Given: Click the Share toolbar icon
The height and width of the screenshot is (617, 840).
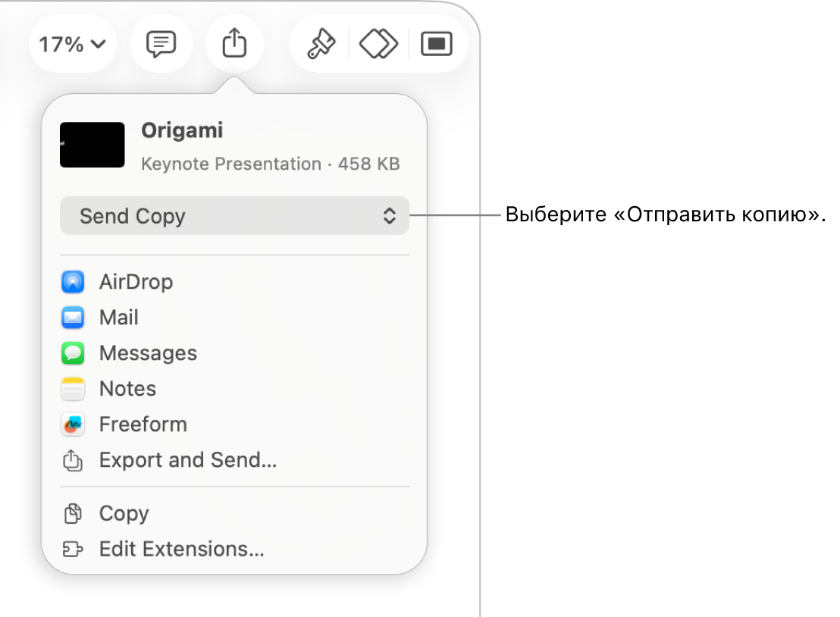Looking at the screenshot, I should pos(235,43).
